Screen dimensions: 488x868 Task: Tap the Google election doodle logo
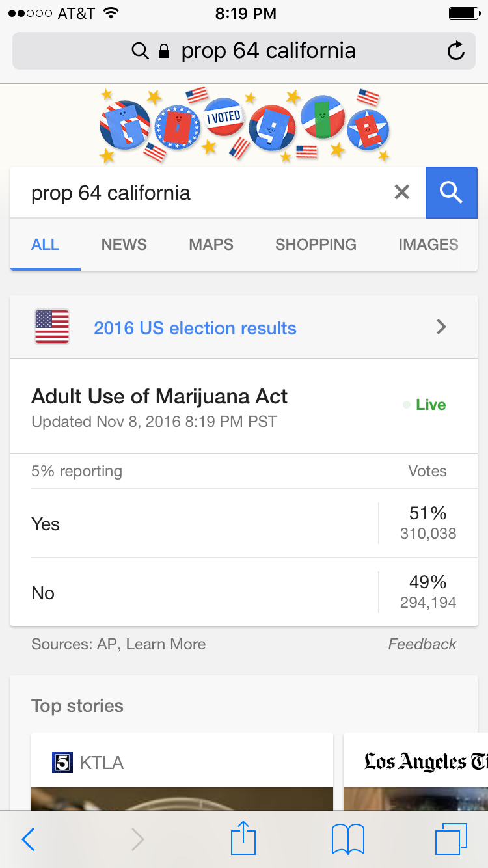244,125
